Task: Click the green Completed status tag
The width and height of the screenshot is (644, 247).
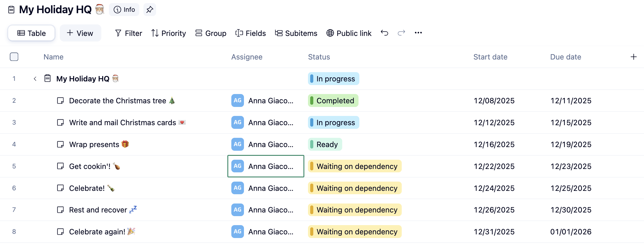Action: [x=333, y=101]
